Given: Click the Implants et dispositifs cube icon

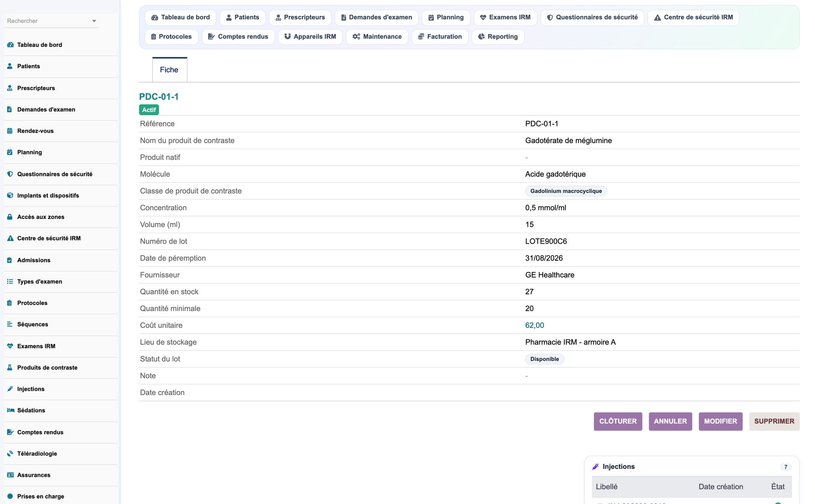Looking at the screenshot, I should tap(10, 195).
